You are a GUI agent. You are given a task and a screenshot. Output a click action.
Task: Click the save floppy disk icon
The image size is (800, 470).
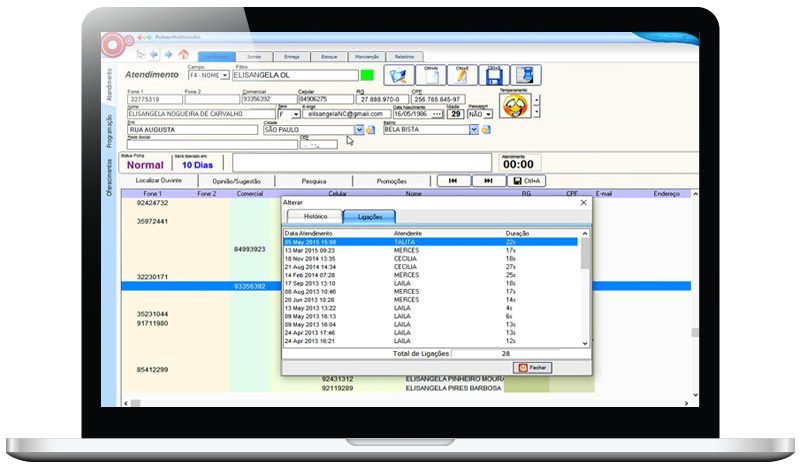(493, 75)
